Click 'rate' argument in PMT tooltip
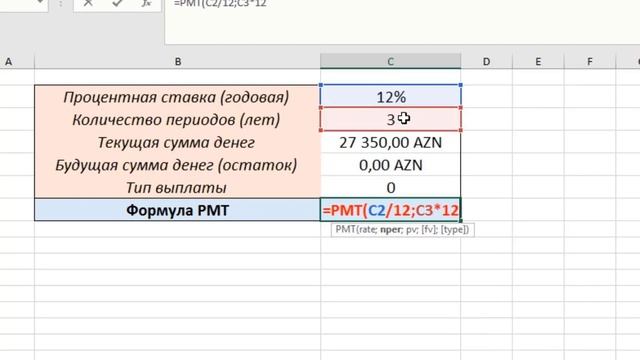The image size is (640, 360). click(x=367, y=229)
